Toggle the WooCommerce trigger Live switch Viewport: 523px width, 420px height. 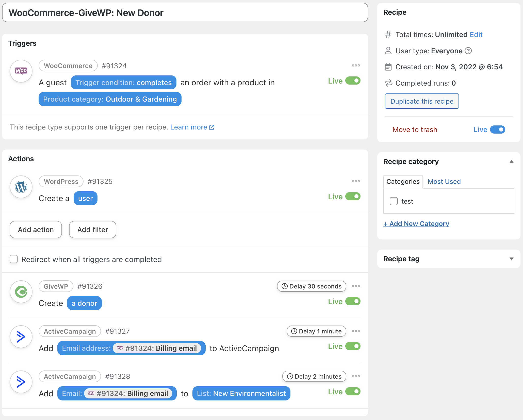pos(353,81)
